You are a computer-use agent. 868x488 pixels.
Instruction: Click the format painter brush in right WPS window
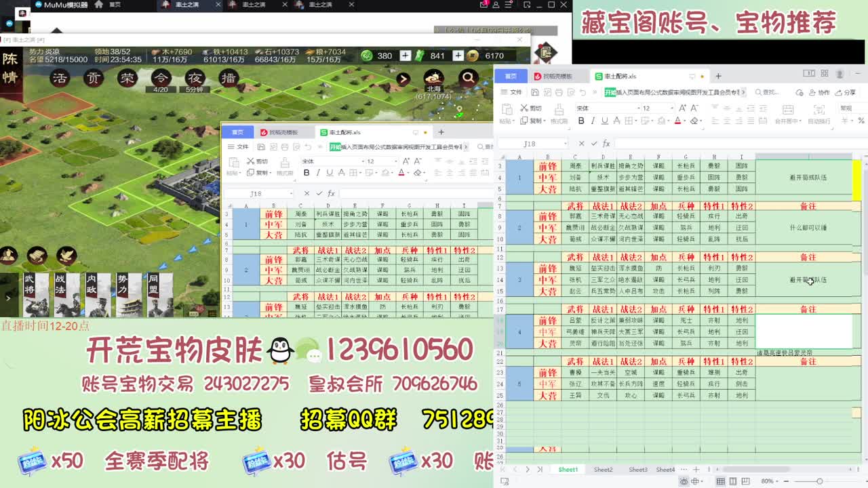click(x=559, y=110)
